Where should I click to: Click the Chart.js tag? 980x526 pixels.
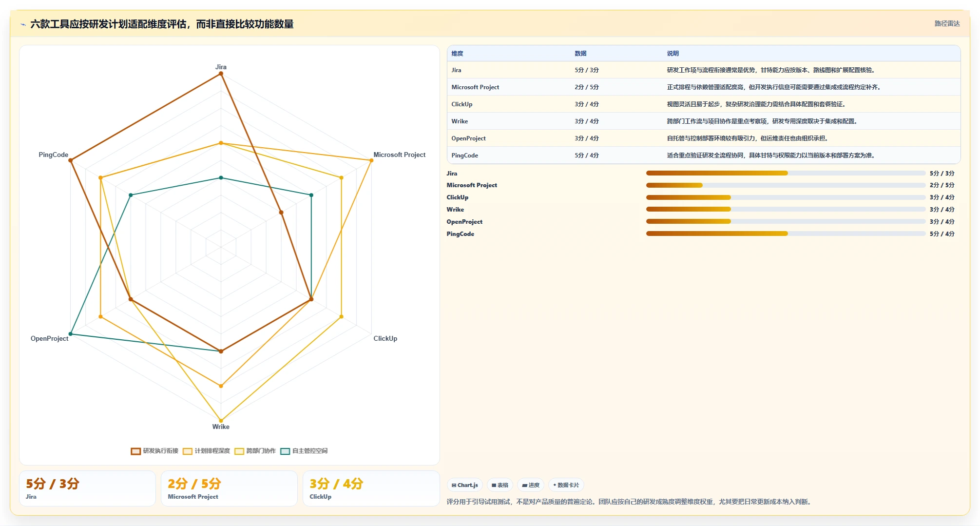465,485
